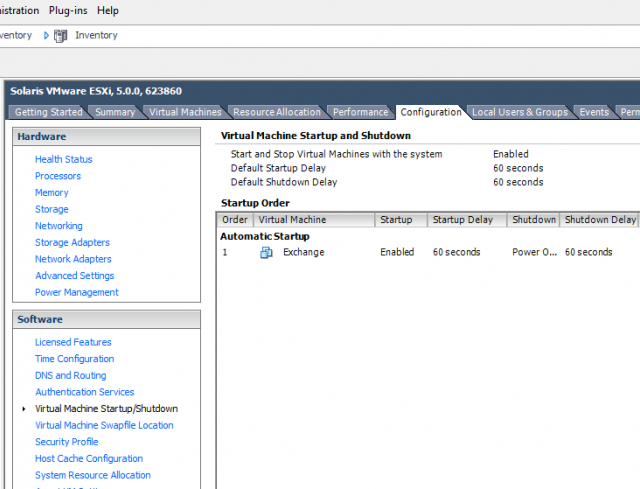The image size is (640, 489).
Task: Select the Exchange row name
Action: [304, 252]
